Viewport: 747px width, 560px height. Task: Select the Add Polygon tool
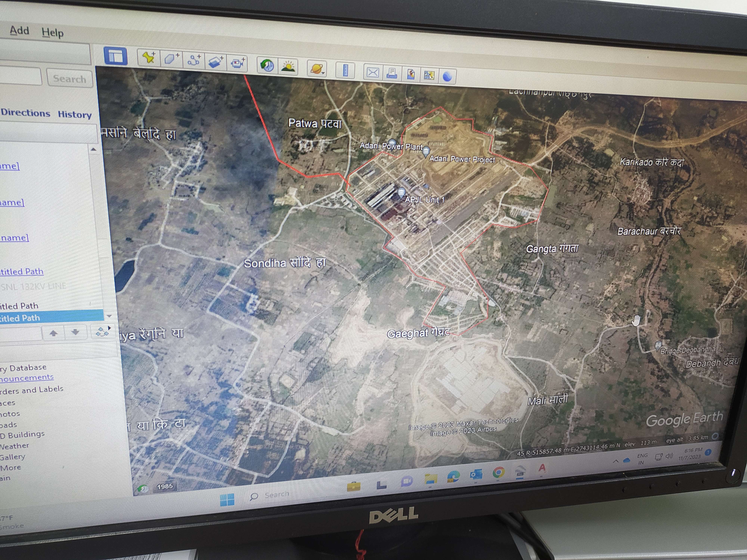point(172,59)
